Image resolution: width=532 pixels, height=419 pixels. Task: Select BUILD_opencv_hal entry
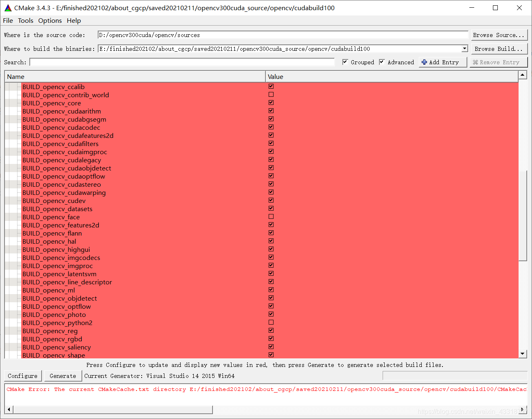49,242
